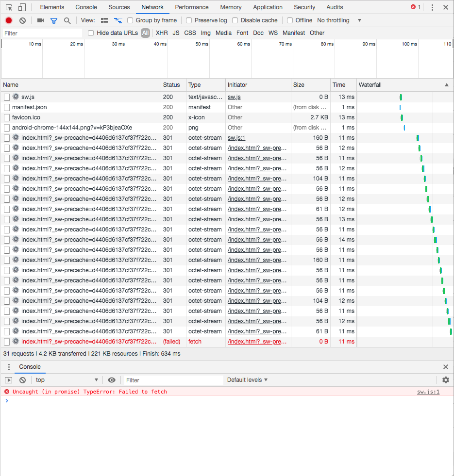454x476 pixels.
Task: Open the Default levels dropdown
Action: tap(247, 380)
